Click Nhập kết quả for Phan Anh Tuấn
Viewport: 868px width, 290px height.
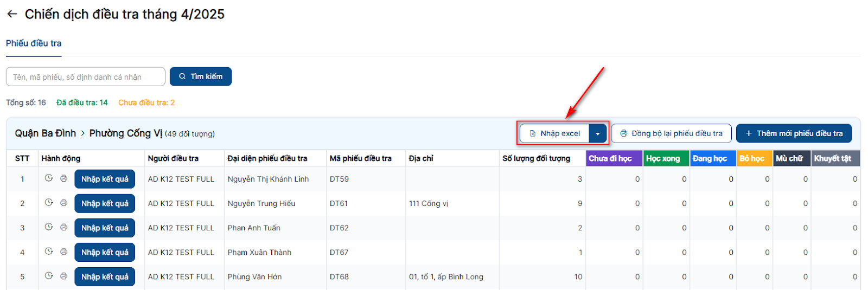click(x=105, y=228)
